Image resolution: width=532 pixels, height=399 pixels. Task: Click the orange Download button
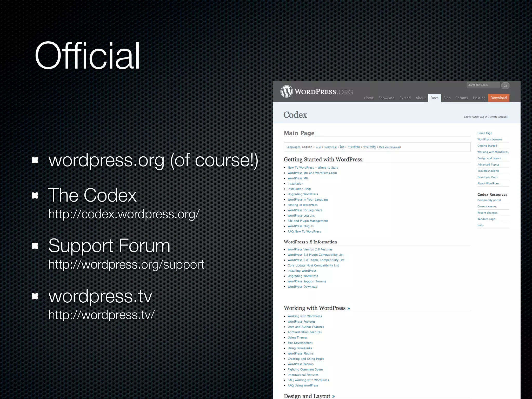click(498, 98)
